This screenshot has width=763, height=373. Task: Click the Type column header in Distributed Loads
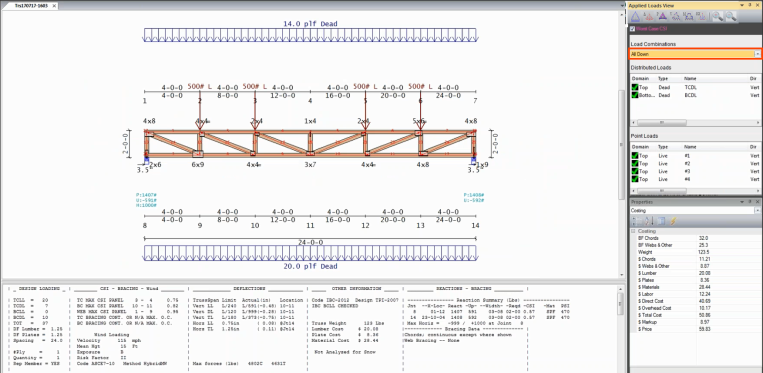click(x=663, y=78)
